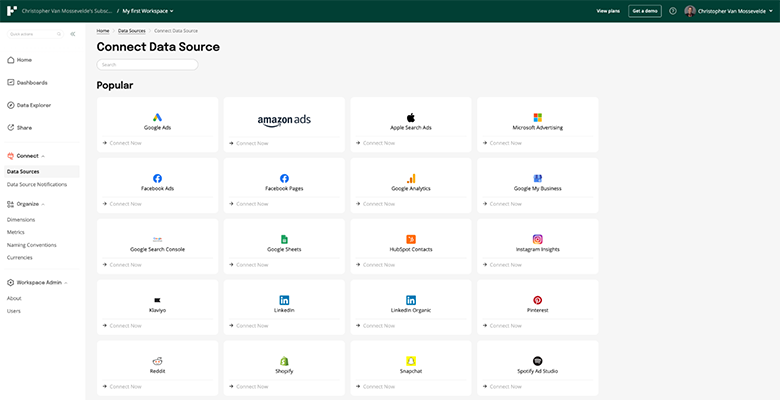Open the help question mark icon
Image resolution: width=780 pixels, height=400 pixels.
pyautogui.click(x=673, y=11)
